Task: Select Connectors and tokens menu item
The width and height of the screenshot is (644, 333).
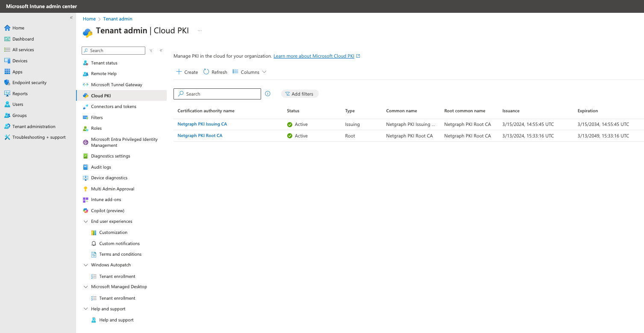Action: (113, 107)
